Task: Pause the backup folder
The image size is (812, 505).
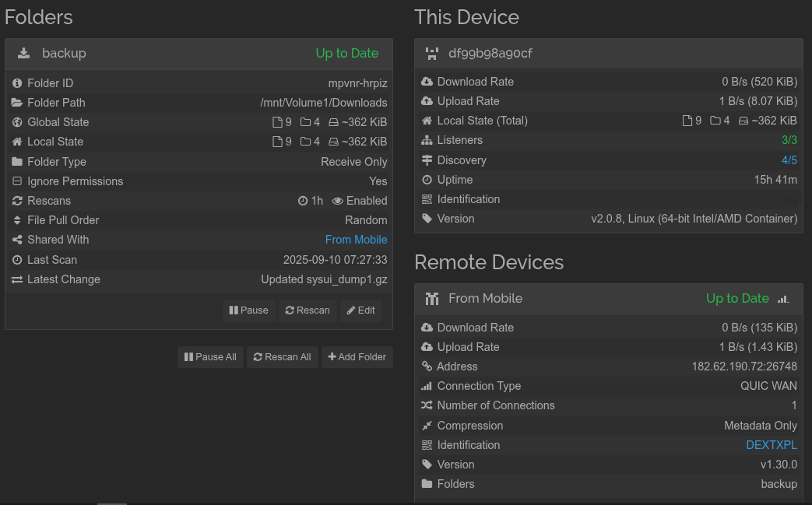Action: (248, 310)
